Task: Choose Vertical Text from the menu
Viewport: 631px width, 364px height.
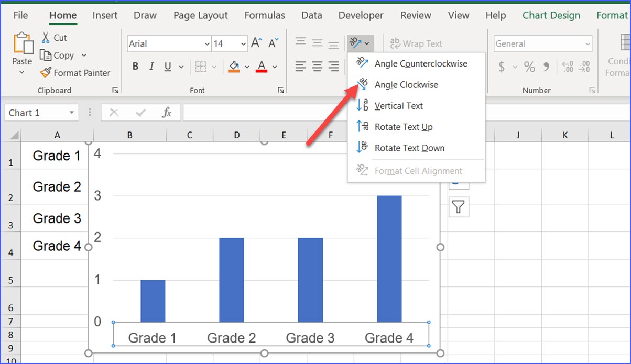Action: pos(398,105)
